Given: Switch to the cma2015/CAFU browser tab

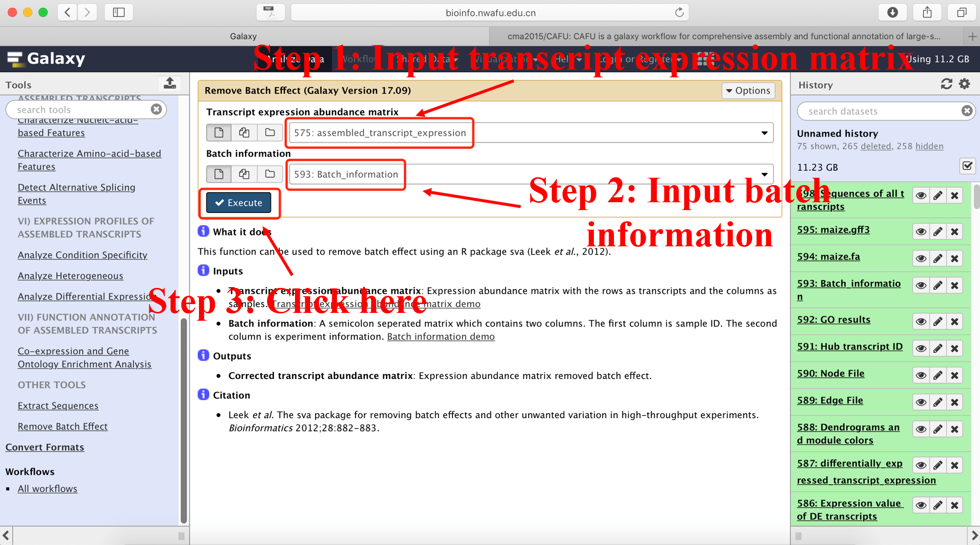Looking at the screenshot, I should click(x=724, y=36).
